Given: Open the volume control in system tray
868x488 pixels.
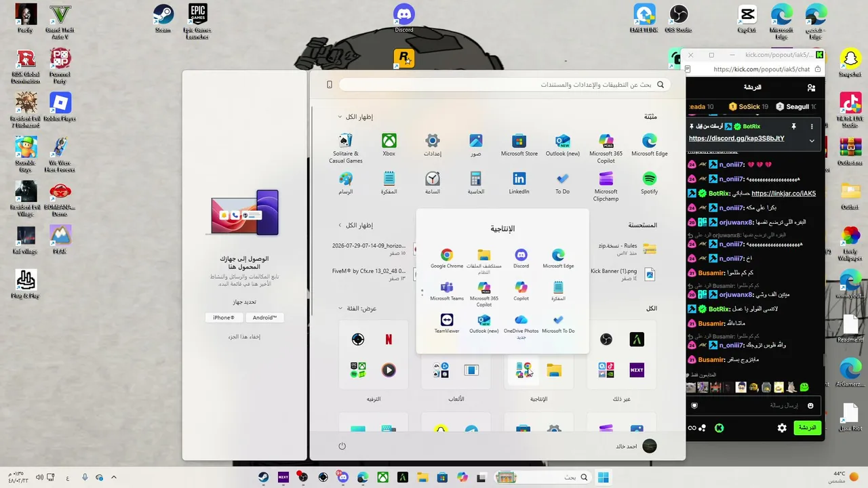Looking at the screenshot, I should tap(40, 477).
